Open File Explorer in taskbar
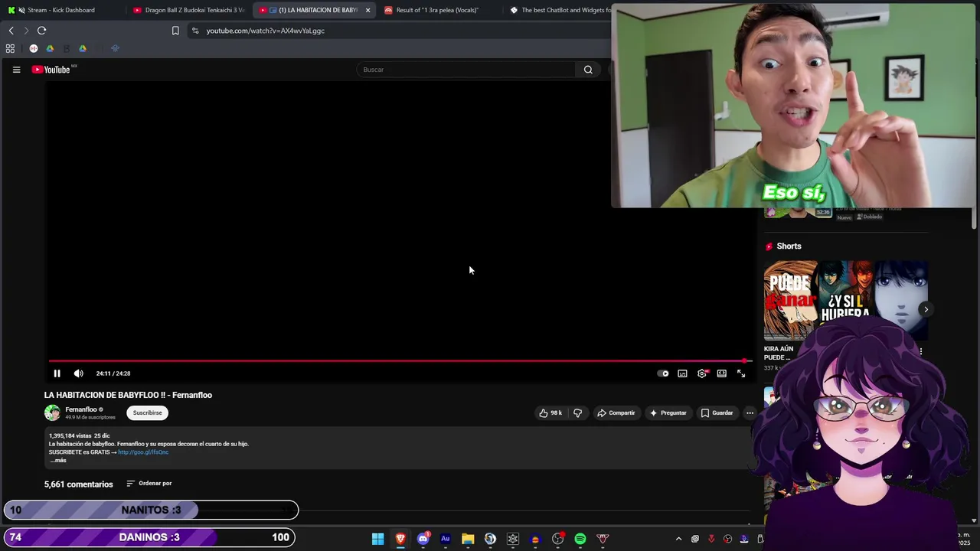Viewport: 980px width, 551px height. (x=468, y=539)
